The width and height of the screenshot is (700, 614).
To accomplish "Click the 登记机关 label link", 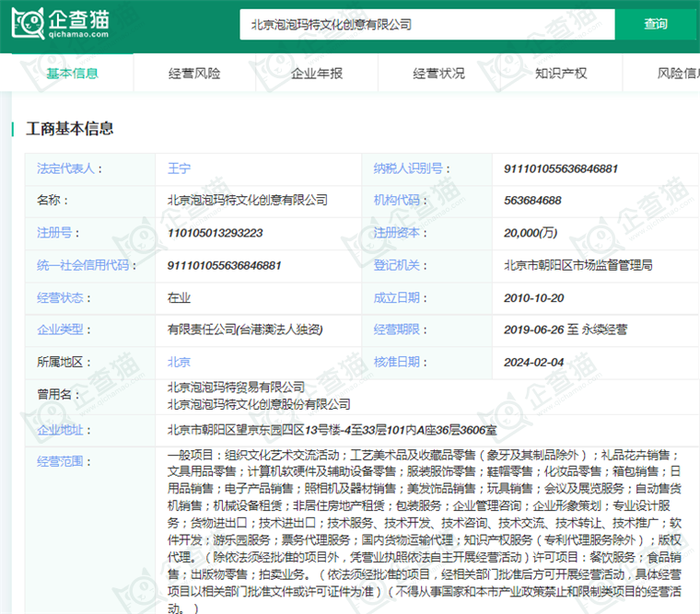I will pos(396,265).
